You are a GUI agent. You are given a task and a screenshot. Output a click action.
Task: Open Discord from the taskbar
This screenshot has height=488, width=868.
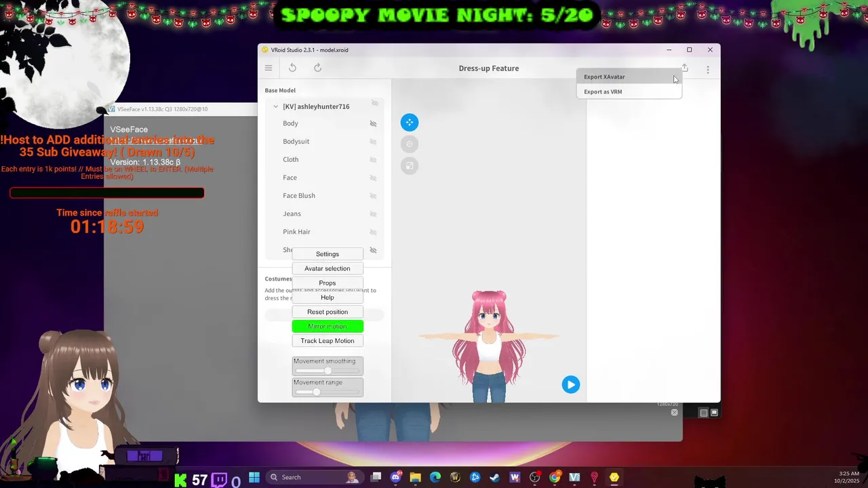(396, 477)
